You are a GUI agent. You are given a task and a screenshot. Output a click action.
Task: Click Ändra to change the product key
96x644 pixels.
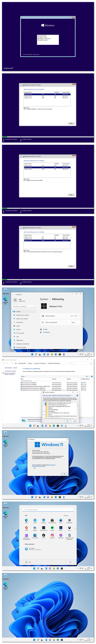click(73, 322)
